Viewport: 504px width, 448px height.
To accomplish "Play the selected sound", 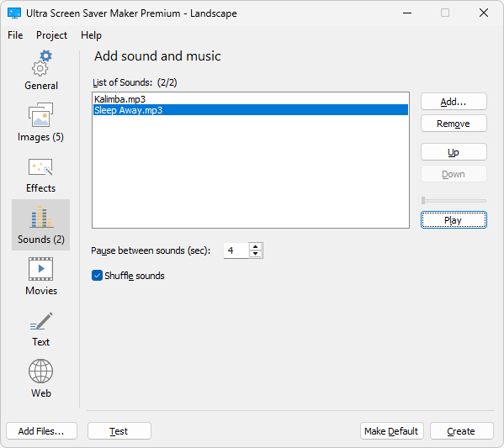I will (454, 220).
